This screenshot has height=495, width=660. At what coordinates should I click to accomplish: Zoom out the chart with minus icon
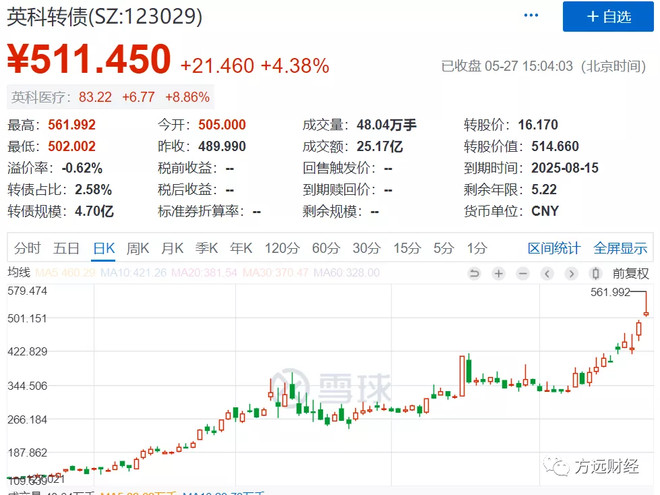coord(523,274)
